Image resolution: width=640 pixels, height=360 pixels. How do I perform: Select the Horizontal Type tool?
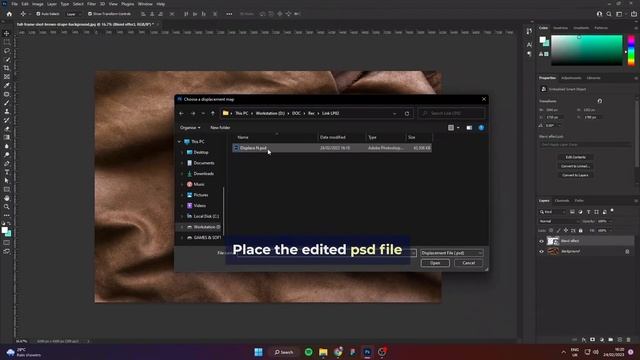click(x=7, y=172)
